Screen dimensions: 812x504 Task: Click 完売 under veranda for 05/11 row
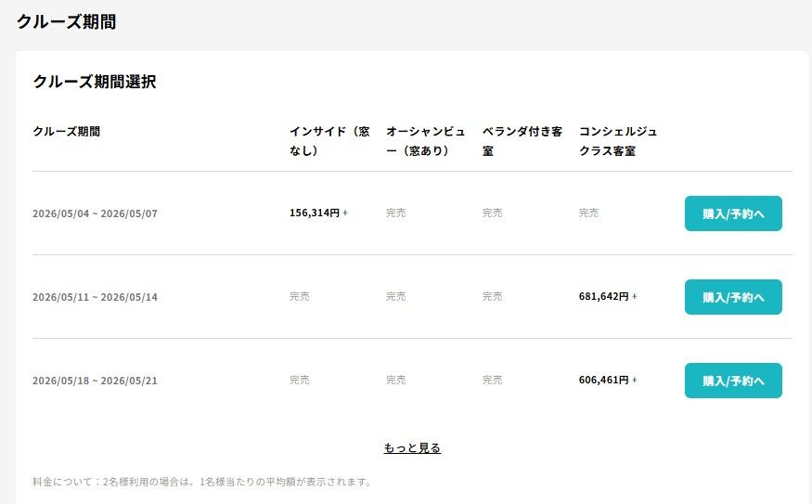[492, 296]
